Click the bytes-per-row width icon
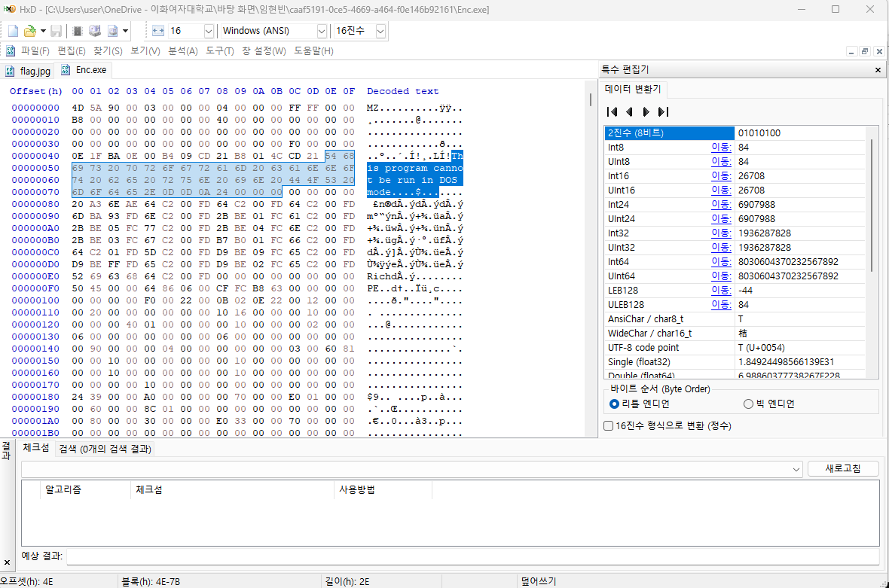The image size is (889, 588). (158, 31)
